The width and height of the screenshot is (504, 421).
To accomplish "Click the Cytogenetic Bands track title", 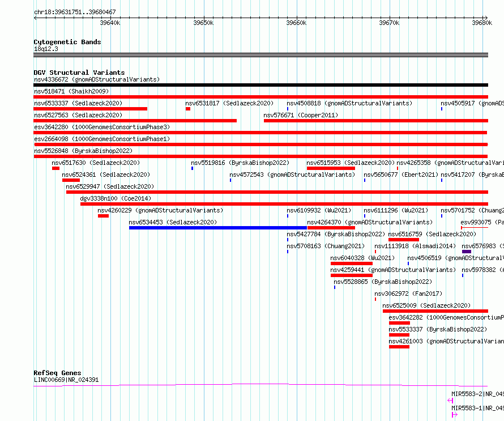I will pyautogui.click(x=67, y=42).
